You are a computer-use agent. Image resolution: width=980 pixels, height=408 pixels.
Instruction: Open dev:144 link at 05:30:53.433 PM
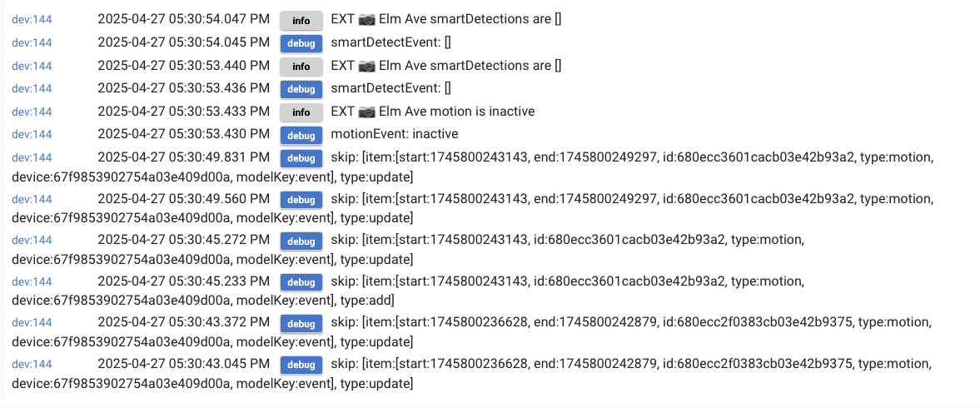[x=32, y=112]
